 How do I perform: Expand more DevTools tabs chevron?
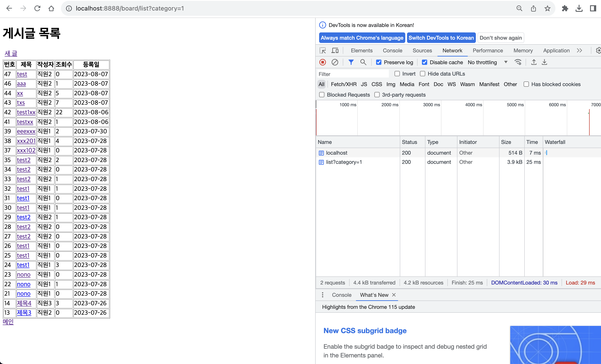[580, 50]
